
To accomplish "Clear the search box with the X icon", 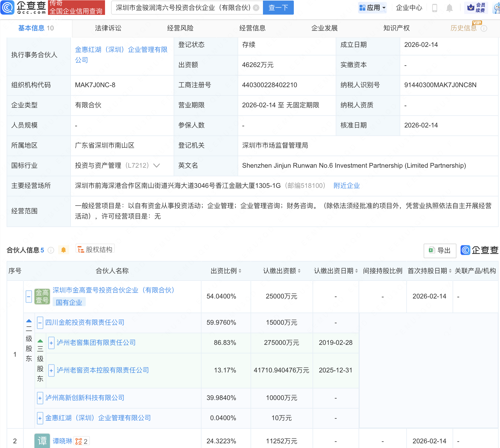I will tap(256, 8).
